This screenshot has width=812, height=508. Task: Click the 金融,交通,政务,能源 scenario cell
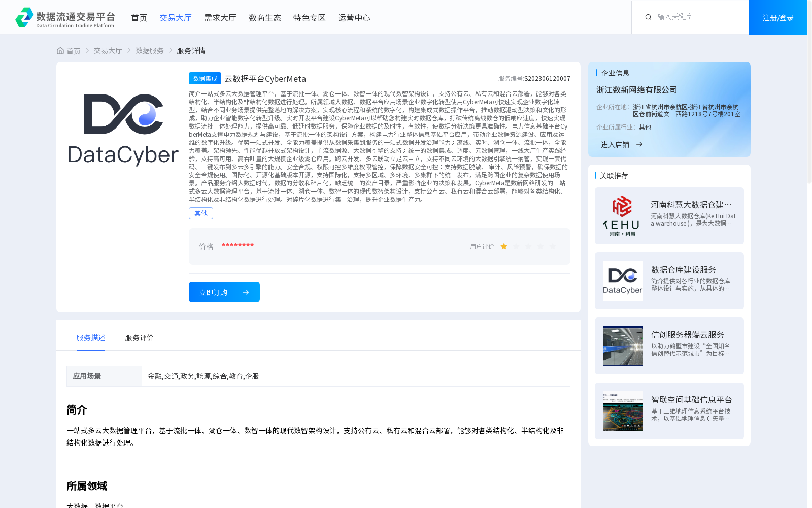tap(356, 376)
